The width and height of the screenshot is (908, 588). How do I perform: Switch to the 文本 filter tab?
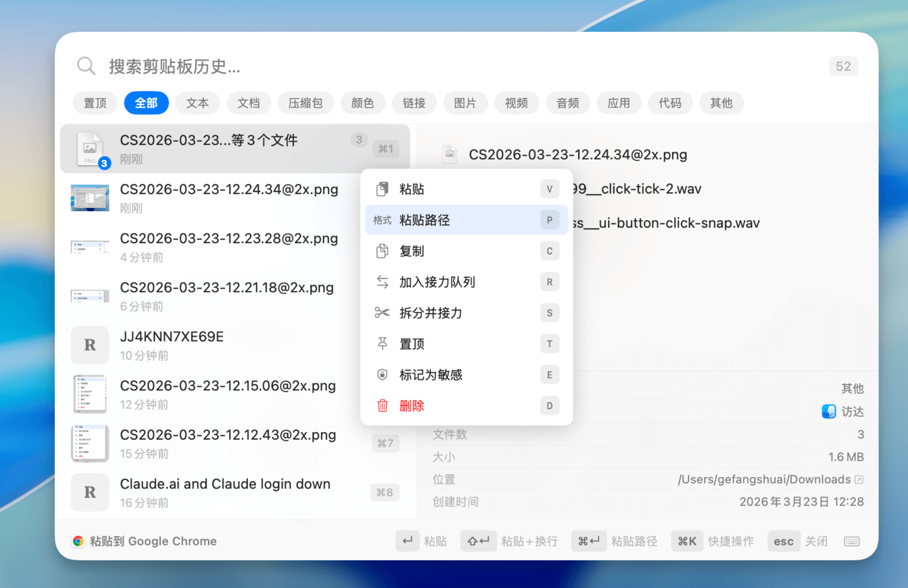198,103
